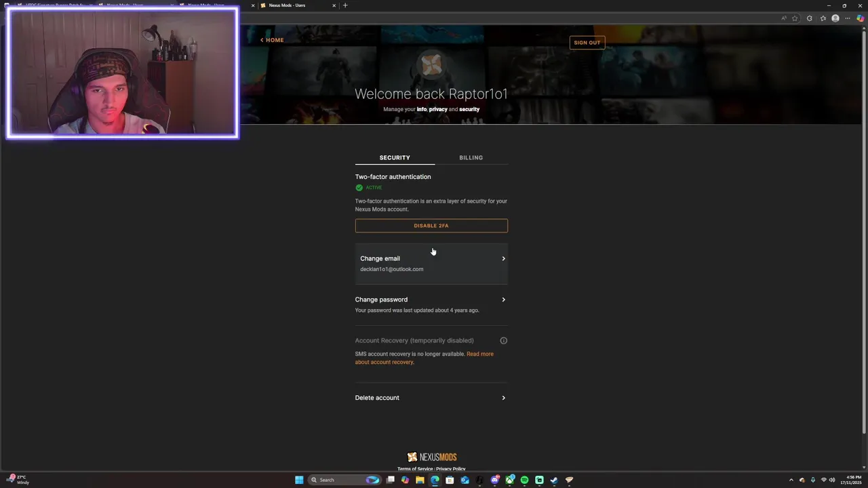Open Task View from the taskbar
This screenshot has width=868, height=488.
(x=391, y=480)
